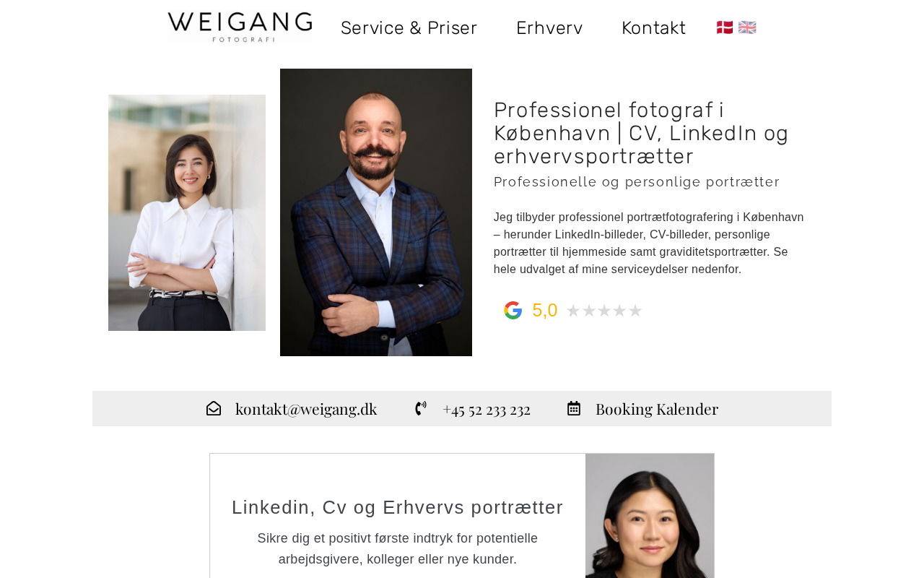Switch language with the Danish flag icon
Viewport: 924px width, 578px height.
tap(725, 27)
